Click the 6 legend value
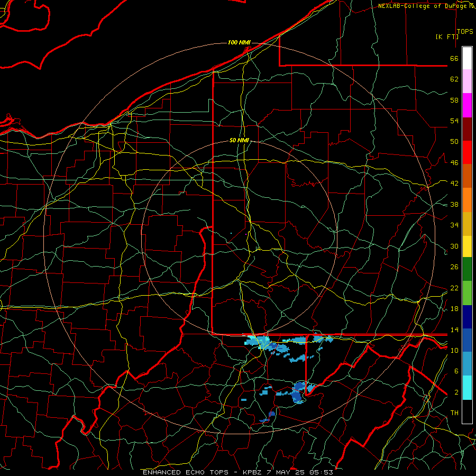Image resolution: width=476 pixels, height=476 pixels. 456,371
